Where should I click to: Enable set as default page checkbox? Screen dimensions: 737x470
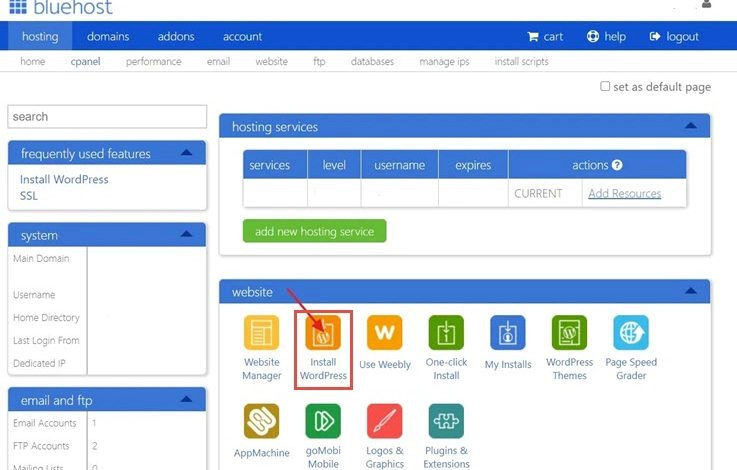tap(605, 86)
